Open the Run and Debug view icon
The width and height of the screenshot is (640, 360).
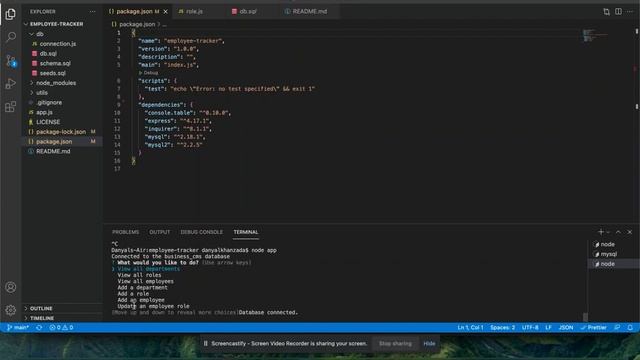tap(11, 84)
